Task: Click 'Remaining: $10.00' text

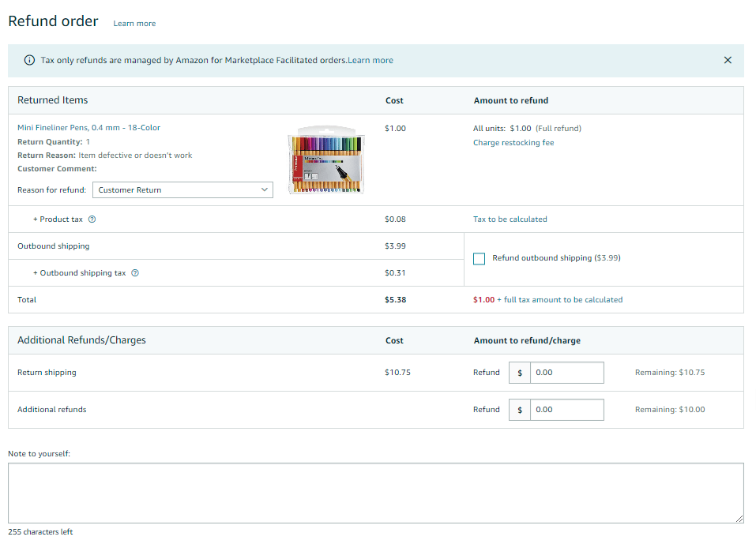Action: point(670,410)
